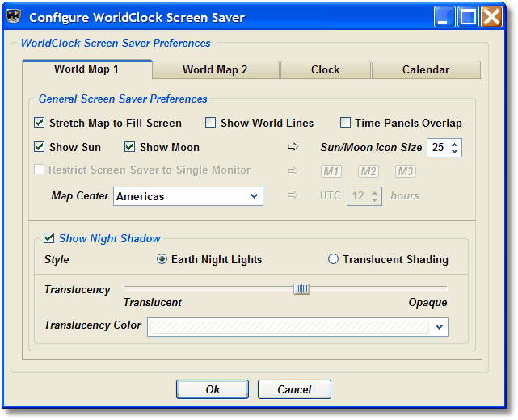Close the Configure WorldClock dialog

pyautogui.click(x=491, y=16)
